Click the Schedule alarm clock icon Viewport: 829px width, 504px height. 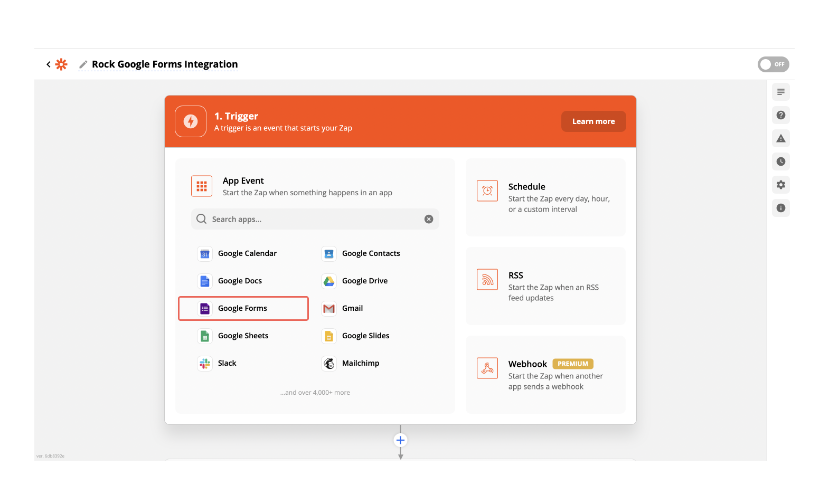[x=487, y=191]
